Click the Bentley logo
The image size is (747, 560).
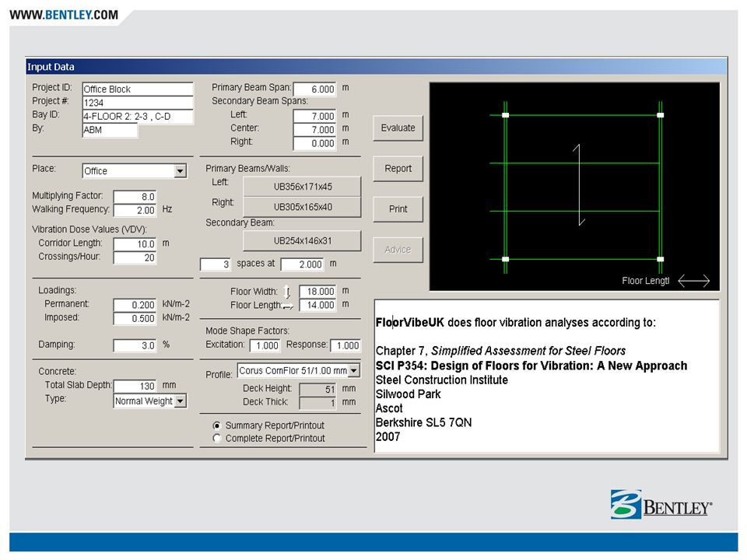tap(661, 505)
